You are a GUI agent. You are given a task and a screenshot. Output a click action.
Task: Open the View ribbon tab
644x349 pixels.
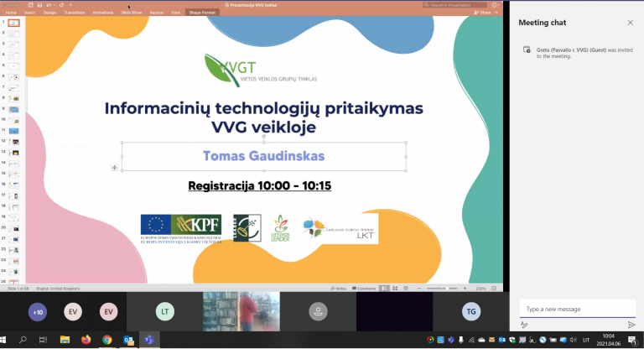click(176, 13)
